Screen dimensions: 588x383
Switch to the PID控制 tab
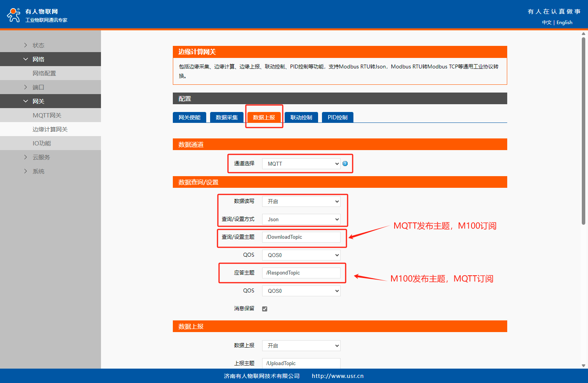(x=337, y=117)
